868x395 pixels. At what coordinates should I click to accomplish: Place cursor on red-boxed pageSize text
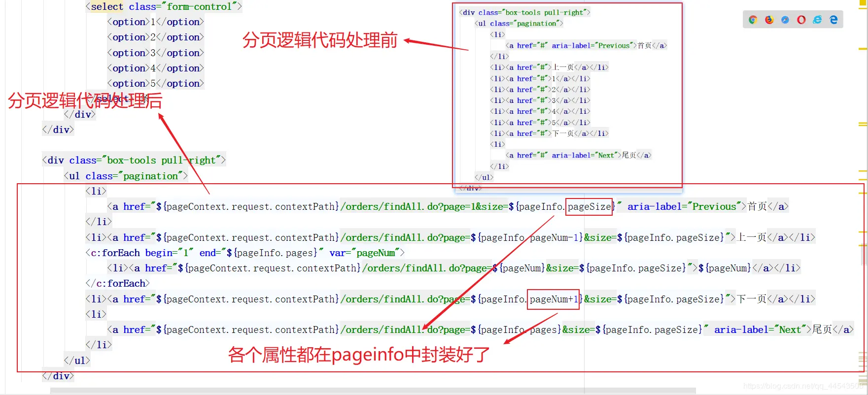[x=590, y=206]
